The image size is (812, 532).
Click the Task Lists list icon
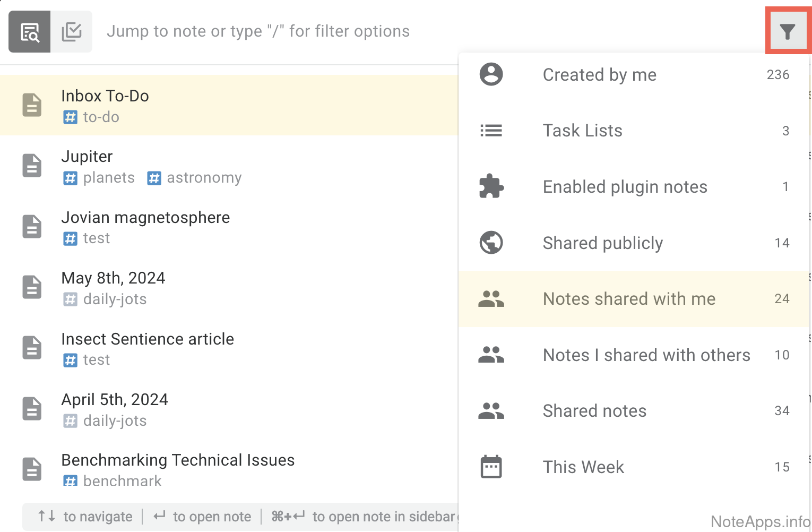(x=491, y=131)
